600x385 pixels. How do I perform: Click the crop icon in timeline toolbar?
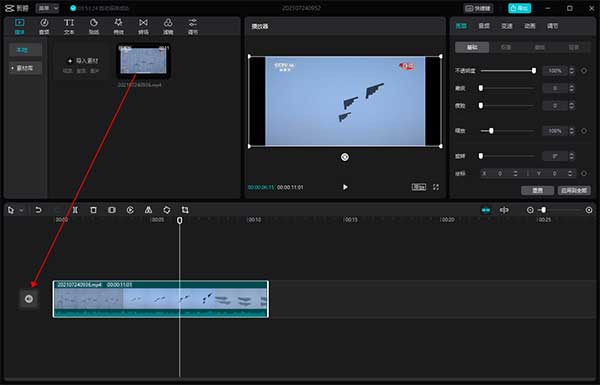(x=185, y=210)
